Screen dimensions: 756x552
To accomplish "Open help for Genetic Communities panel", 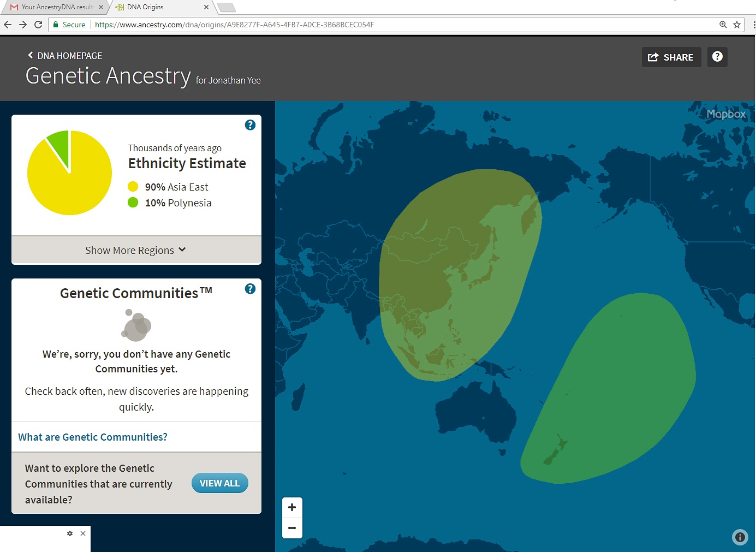I will (250, 289).
